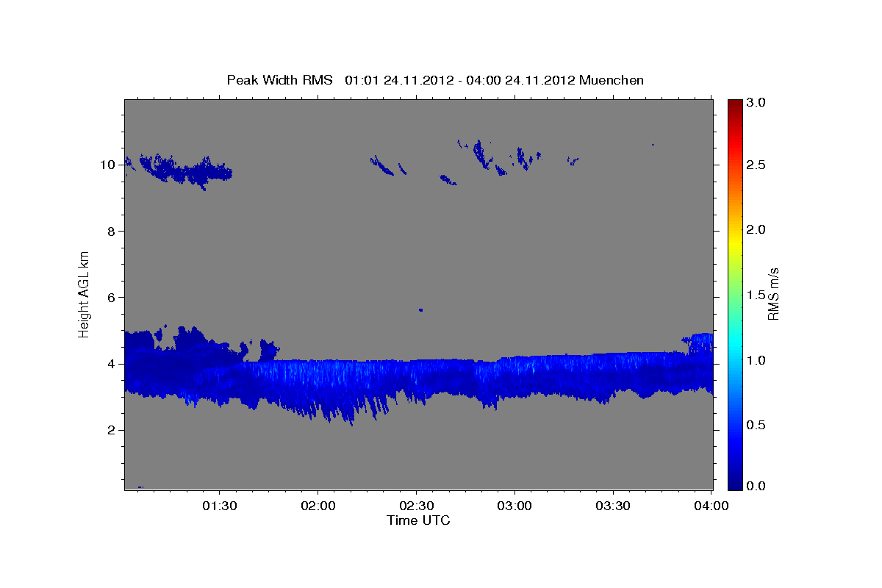Click the height tick label 6
This screenshot has width=882, height=588.
tap(111, 297)
